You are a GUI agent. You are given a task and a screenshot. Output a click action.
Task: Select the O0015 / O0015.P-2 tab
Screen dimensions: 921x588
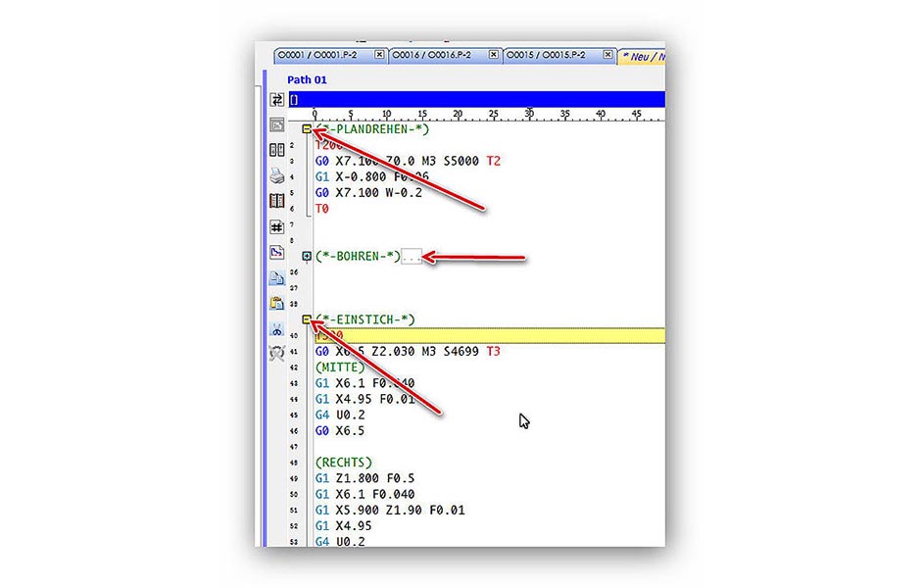(x=550, y=56)
